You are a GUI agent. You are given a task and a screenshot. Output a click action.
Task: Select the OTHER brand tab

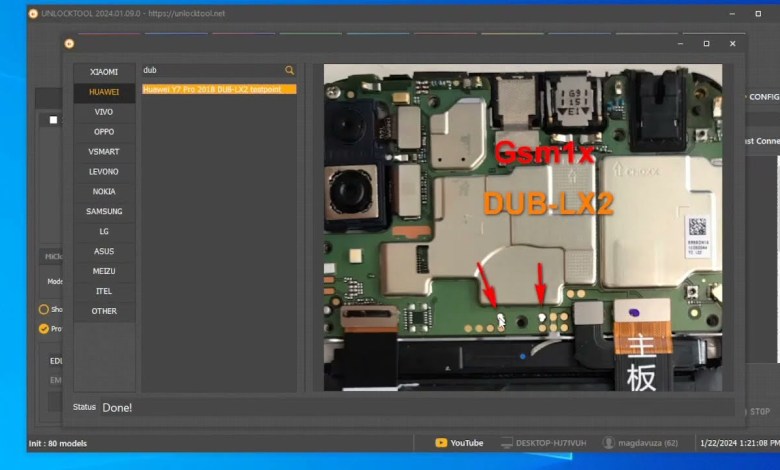pos(104,311)
